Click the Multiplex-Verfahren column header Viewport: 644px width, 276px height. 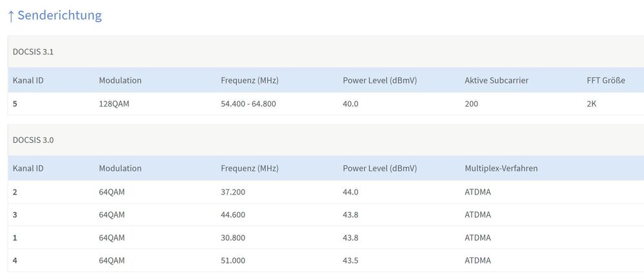[x=501, y=168]
